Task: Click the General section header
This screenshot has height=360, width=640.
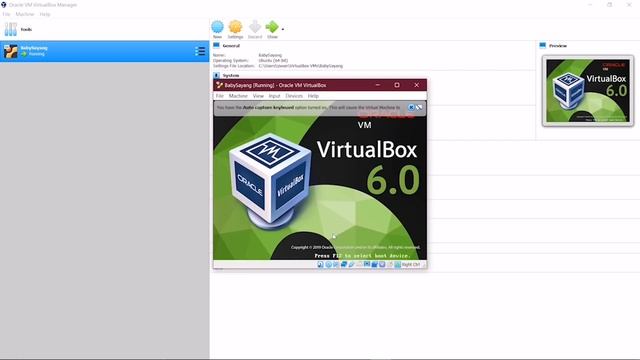Action: tap(231, 46)
